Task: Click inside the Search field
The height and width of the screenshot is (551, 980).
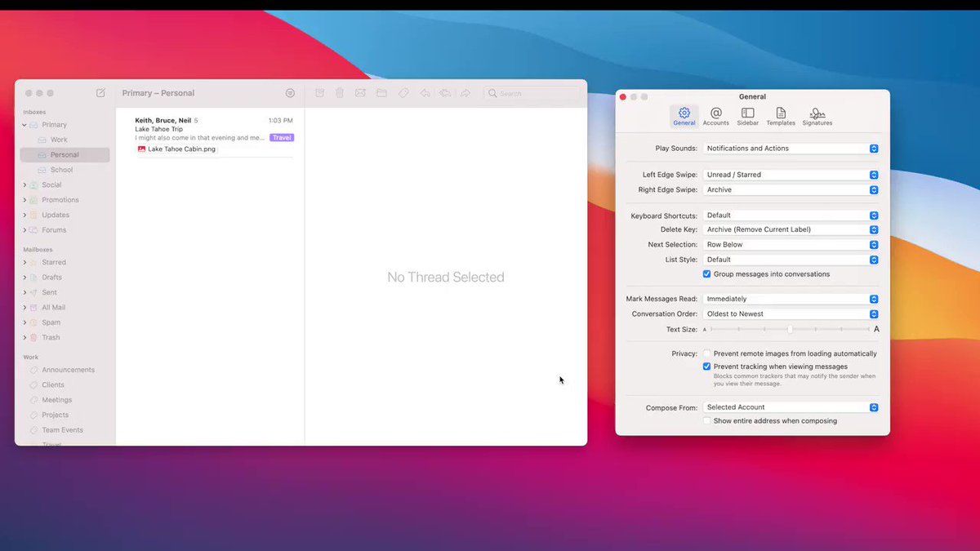Action: (532, 93)
